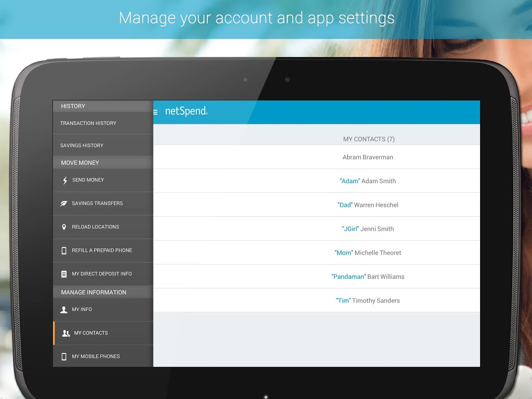This screenshot has width=532, height=399.
Task: Select Tim Timothy Sanders from contacts
Action: pyautogui.click(x=368, y=300)
